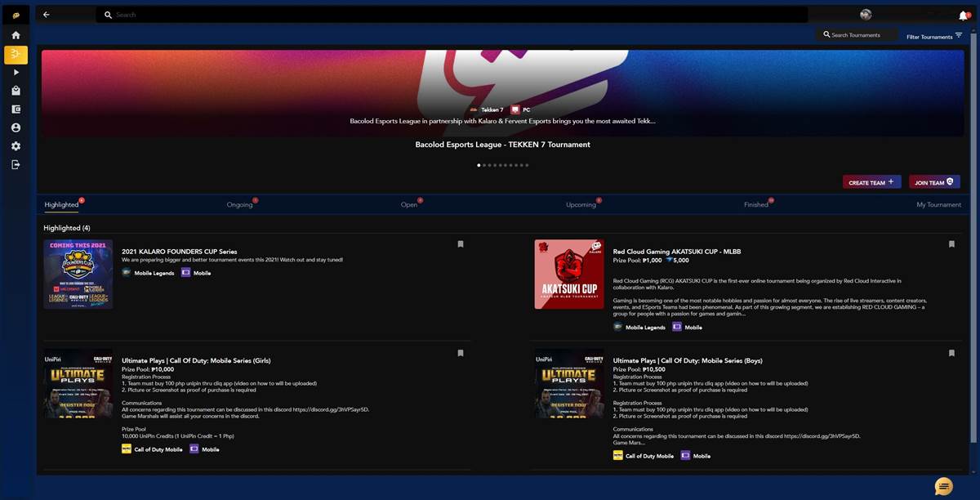Open the Home page from sidebar
The height and width of the screenshot is (500, 980).
point(16,35)
